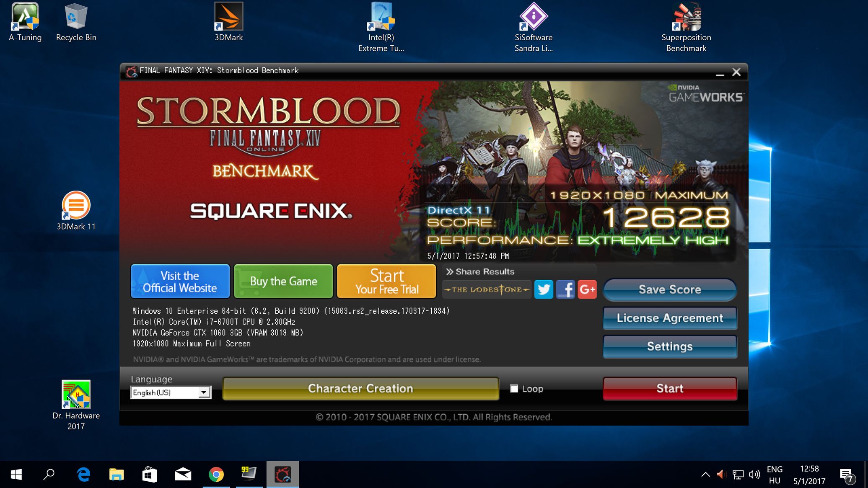Click the NVIDIA GeForce GTX 1060 line
The image size is (868, 488).
point(218,333)
